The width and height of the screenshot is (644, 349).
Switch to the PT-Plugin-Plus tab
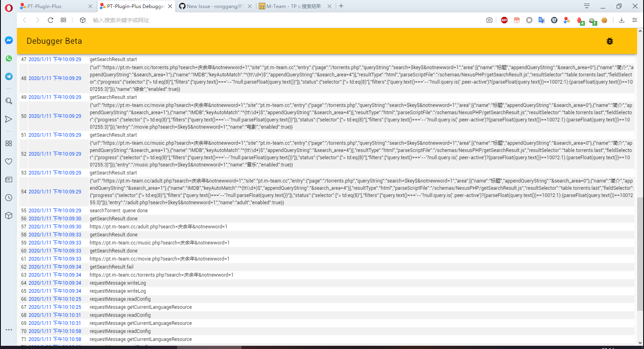(x=56, y=6)
